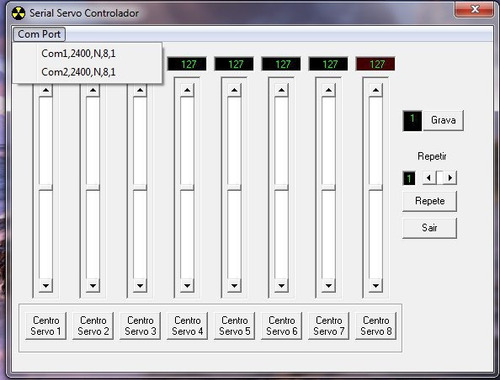The image size is (500, 380).
Task: Click the up arrow on Servo 8 scrollbar
Action: pos(376,90)
